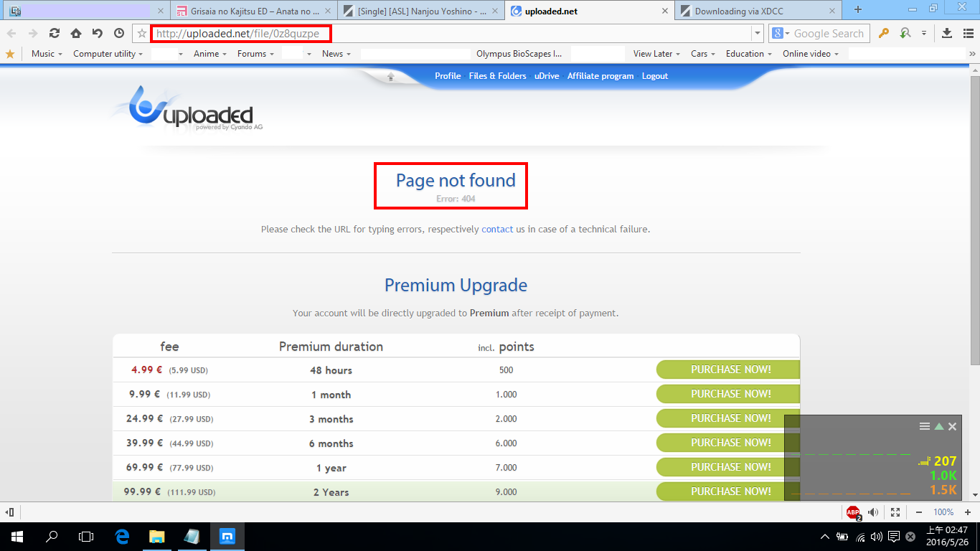Screen dimensions: 980x551
Task: Open Affiliate program page
Action: click(x=600, y=76)
